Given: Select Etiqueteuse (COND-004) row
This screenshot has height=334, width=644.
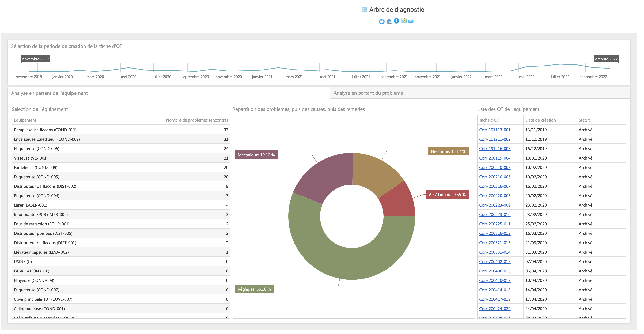Looking at the screenshot, I should [121, 196].
